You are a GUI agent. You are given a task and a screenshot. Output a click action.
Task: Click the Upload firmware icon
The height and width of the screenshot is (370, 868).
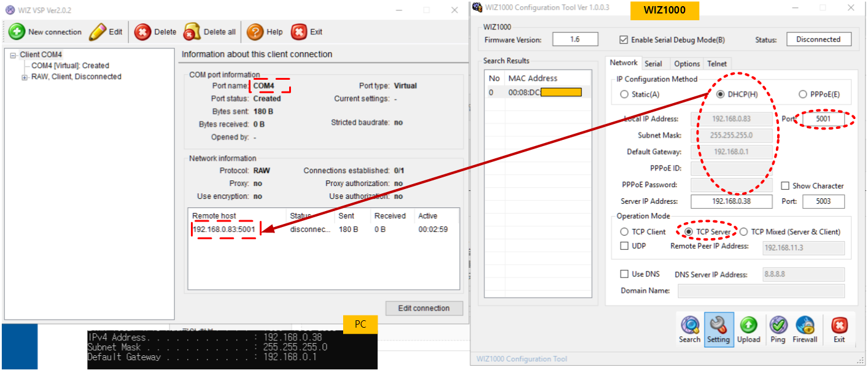(748, 325)
